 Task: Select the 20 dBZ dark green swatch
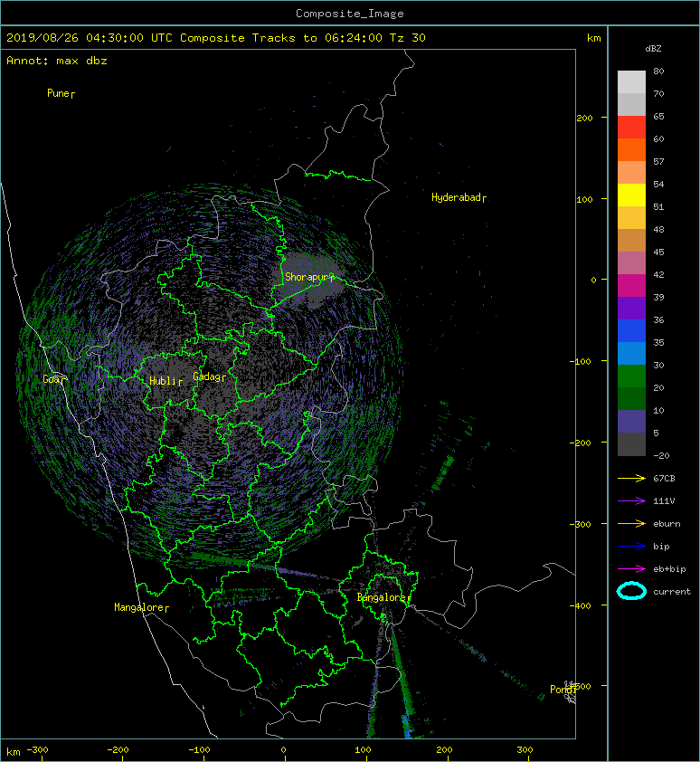[631, 398]
